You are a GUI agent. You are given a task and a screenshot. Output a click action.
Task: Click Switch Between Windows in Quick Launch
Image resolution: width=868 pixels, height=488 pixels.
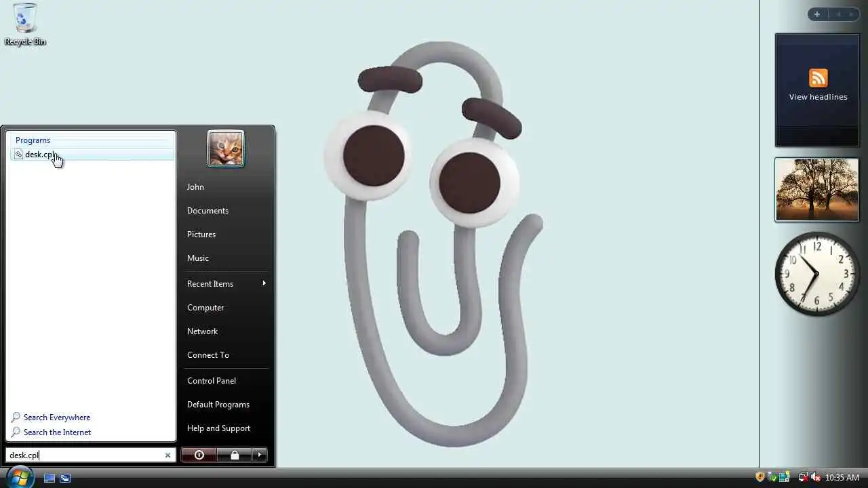pyautogui.click(x=65, y=478)
